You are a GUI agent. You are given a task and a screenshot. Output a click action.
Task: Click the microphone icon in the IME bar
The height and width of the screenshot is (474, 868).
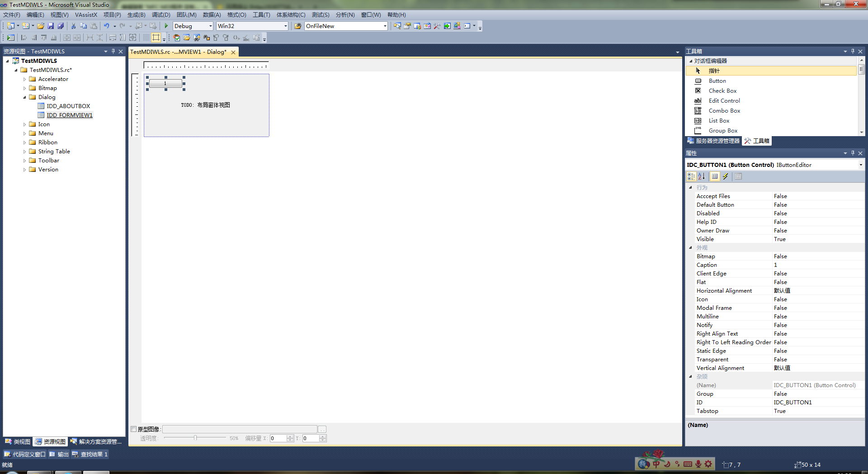[698, 464]
